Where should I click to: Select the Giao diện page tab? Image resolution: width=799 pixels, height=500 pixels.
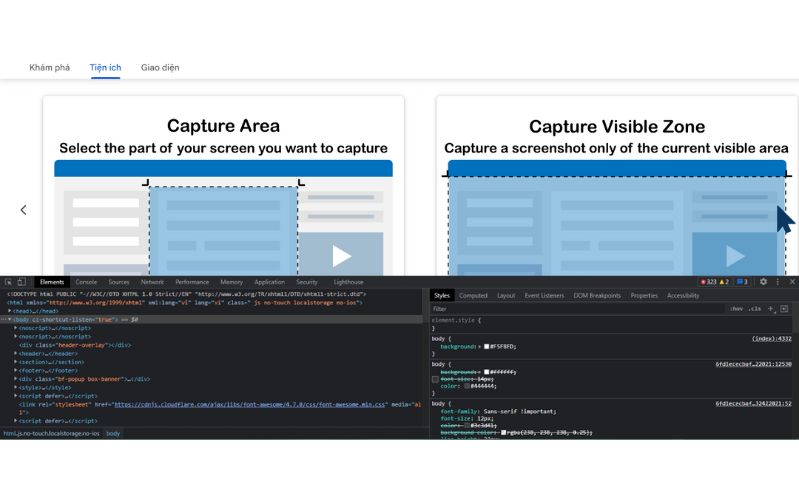pos(160,67)
